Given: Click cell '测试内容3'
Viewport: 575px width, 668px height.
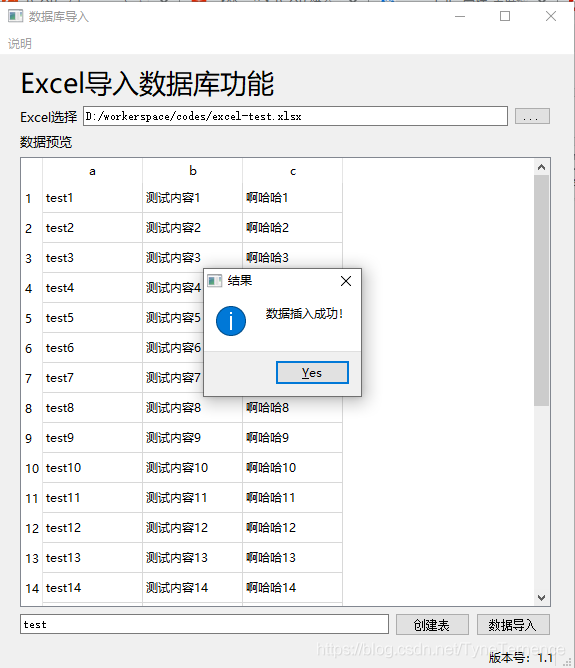Looking at the screenshot, I should (193, 258).
